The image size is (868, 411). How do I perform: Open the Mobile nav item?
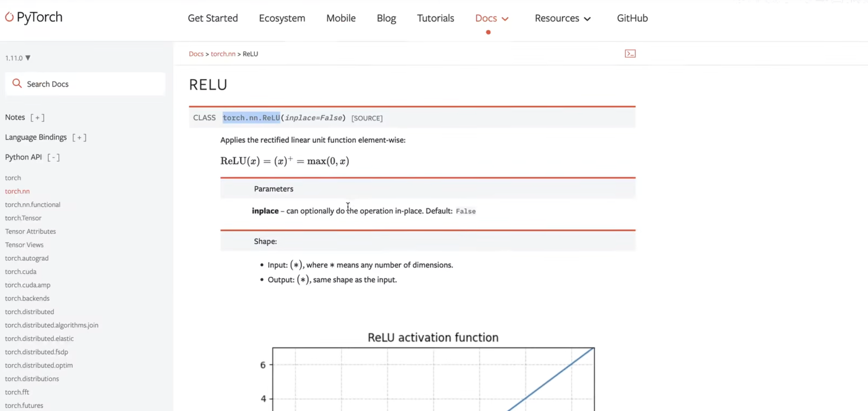[x=341, y=18]
